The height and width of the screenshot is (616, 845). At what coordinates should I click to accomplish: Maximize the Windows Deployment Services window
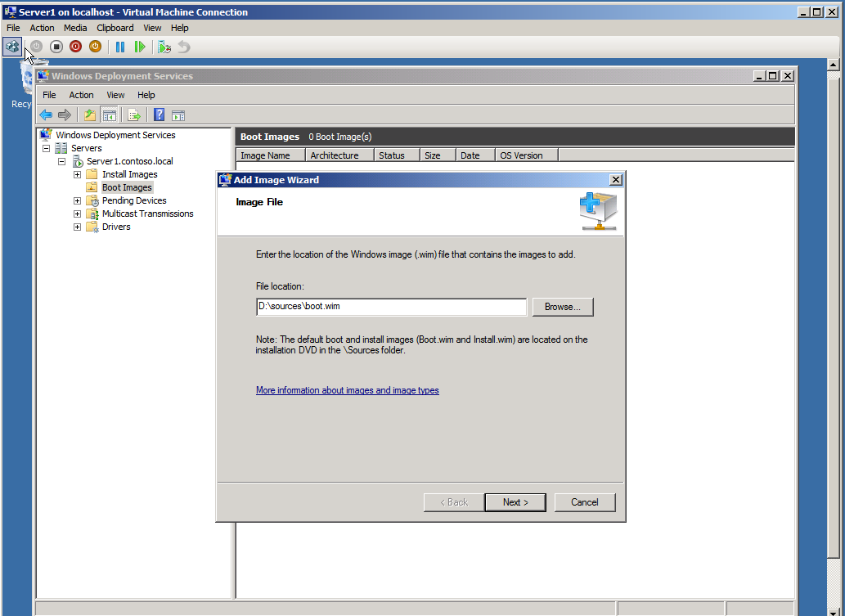[x=773, y=76]
